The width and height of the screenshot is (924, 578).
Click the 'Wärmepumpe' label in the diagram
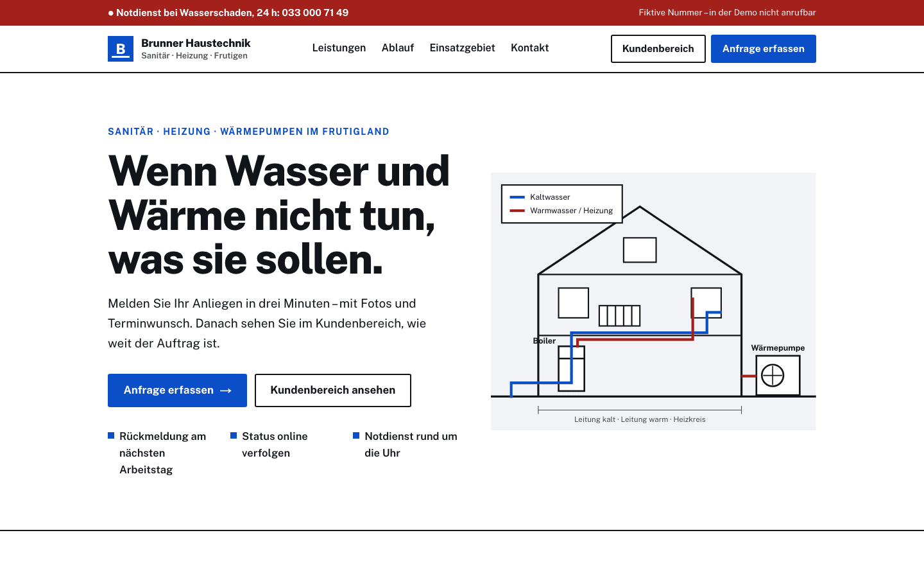point(778,348)
